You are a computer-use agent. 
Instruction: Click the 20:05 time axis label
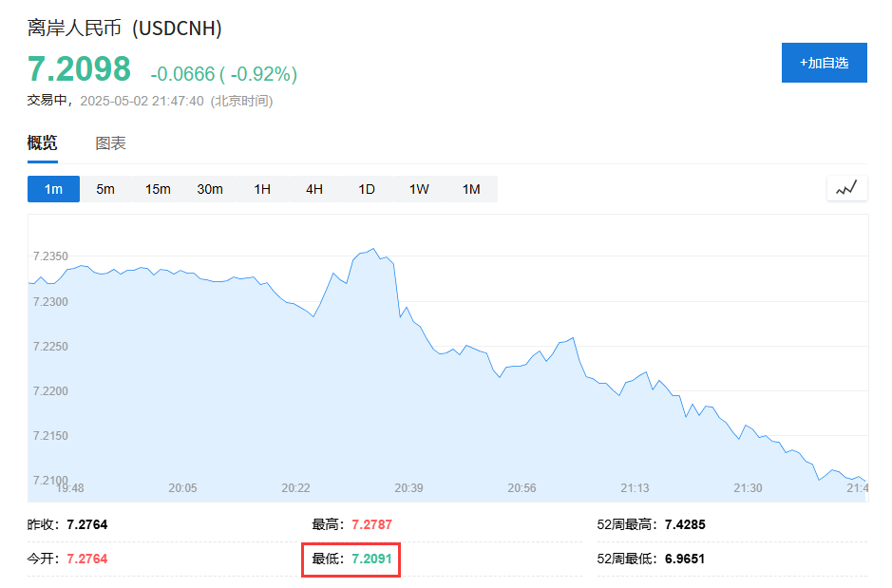(x=182, y=488)
